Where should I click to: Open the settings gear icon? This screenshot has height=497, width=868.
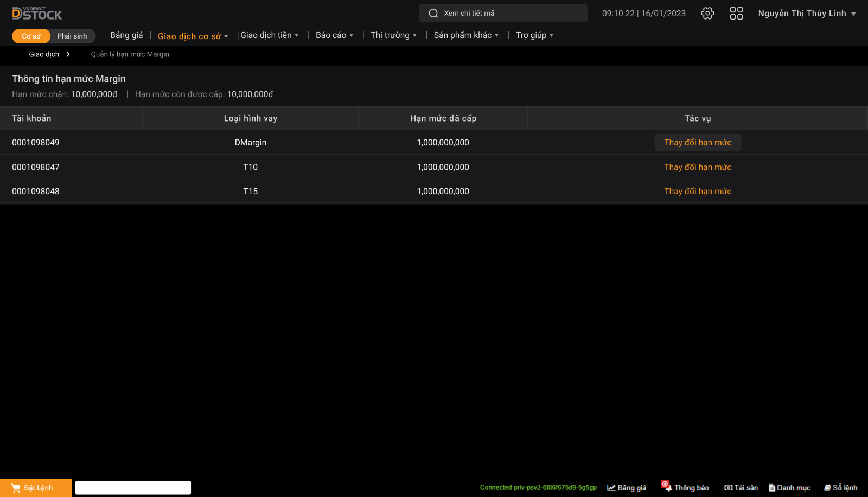[x=707, y=13]
